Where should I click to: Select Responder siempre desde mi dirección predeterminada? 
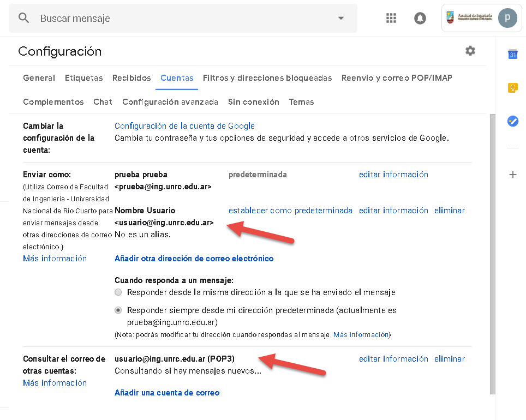point(118,310)
